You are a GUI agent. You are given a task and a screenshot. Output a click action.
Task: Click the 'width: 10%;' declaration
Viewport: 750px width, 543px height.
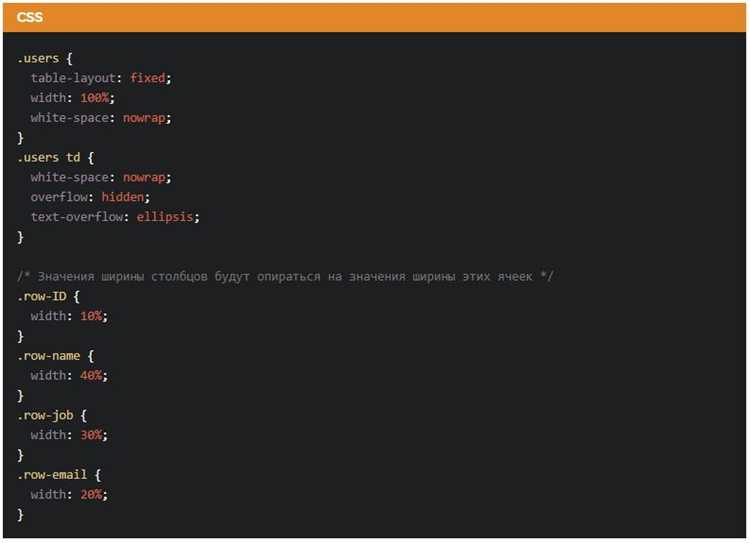click(69, 316)
